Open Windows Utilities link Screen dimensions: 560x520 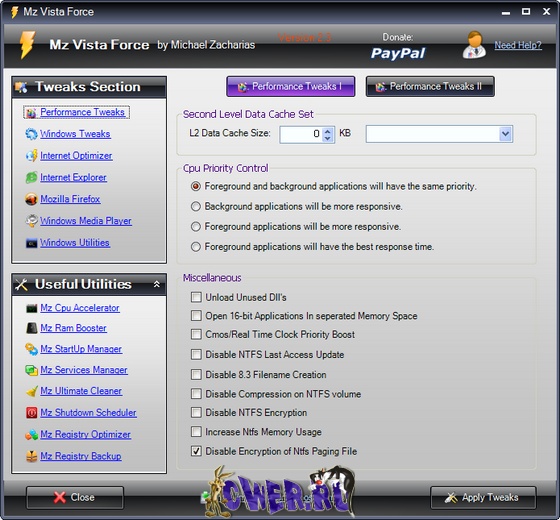[x=75, y=243]
